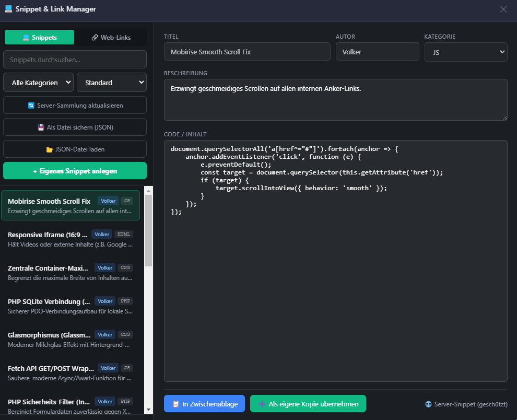Click the Volker badge on Fetch API row

point(108,368)
